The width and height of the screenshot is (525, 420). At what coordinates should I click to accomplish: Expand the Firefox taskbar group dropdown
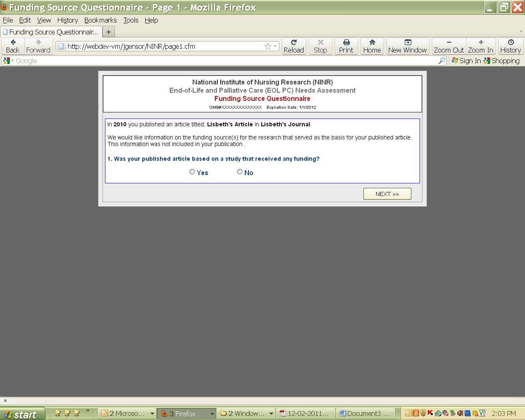point(212,413)
